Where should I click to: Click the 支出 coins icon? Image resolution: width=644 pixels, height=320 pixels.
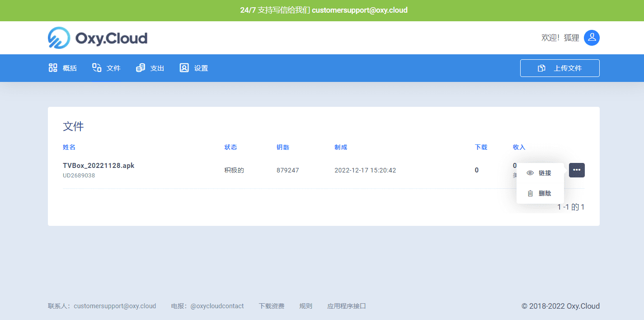pyautogui.click(x=141, y=68)
